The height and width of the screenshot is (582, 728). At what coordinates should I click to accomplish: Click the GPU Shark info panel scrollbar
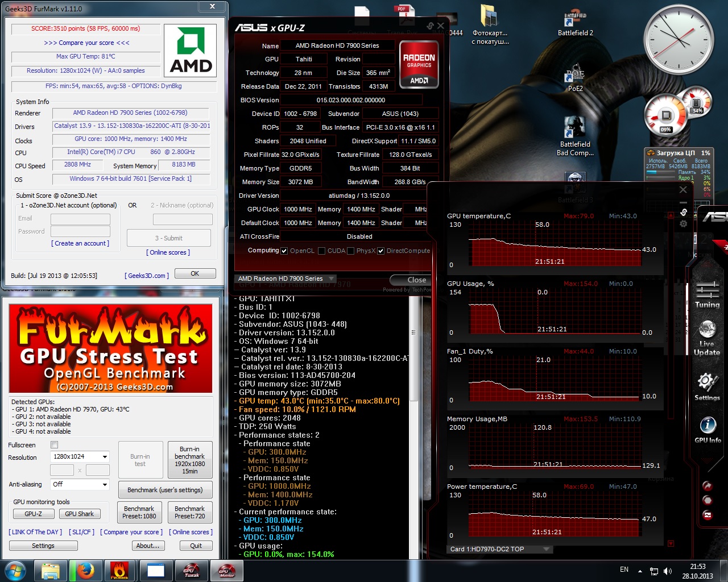(x=413, y=348)
